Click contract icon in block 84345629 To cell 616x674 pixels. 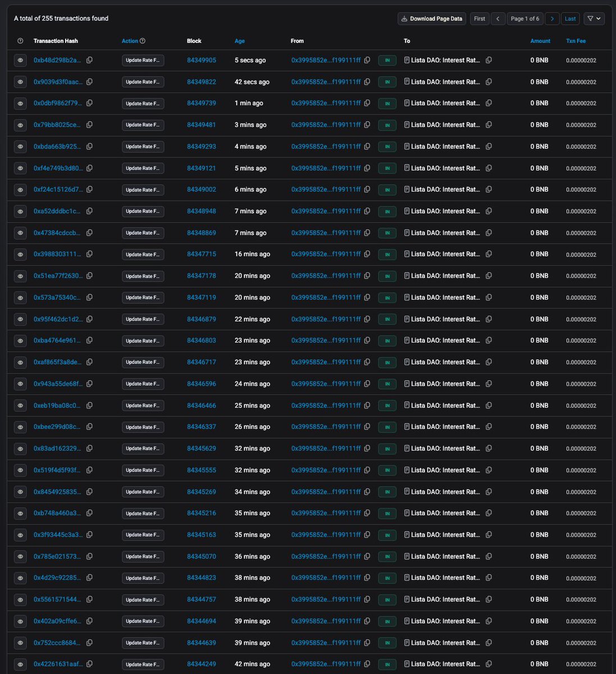pyautogui.click(x=407, y=448)
